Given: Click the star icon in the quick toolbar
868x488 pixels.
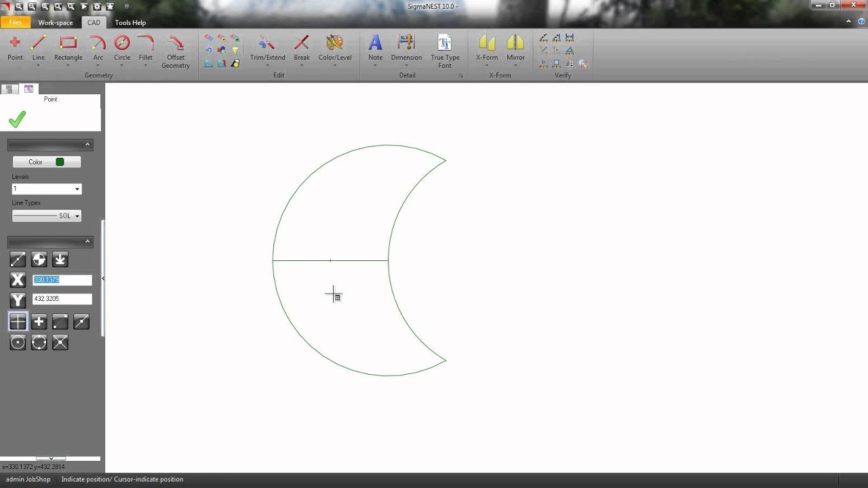Looking at the screenshot, I should tap(110, 6).
